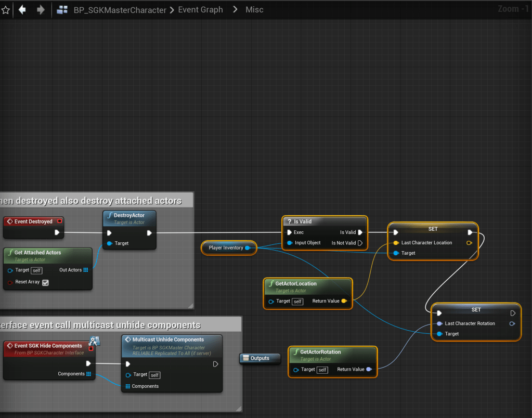Click the blueprint graph icon beside BP_SGKMasterCharacter
This screenshot has height=418, width=532.
point(63,10)
